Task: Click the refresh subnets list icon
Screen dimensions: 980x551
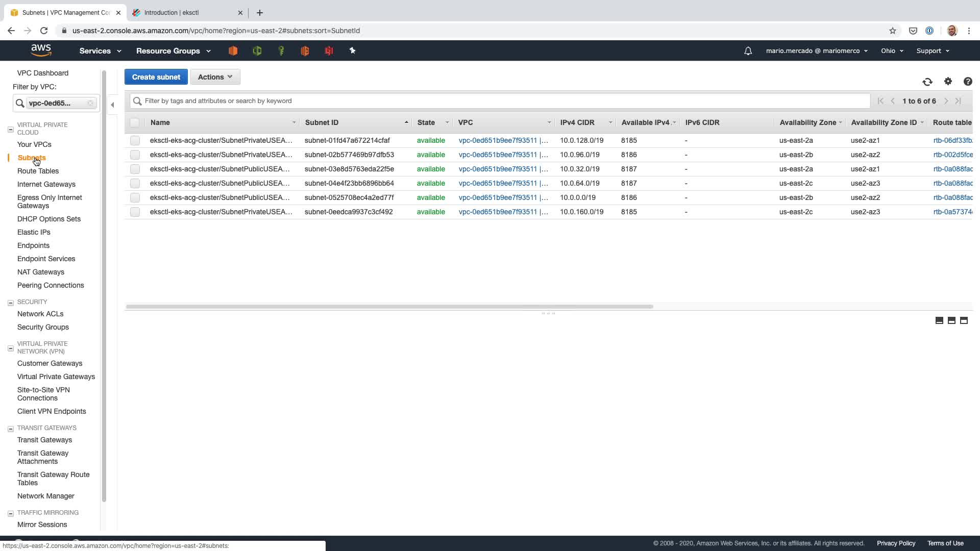Action: point(927,82)
